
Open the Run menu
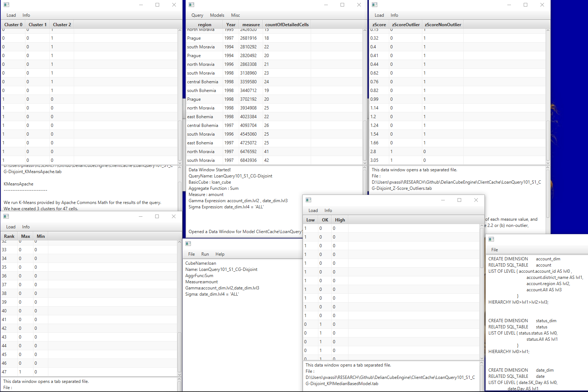click(x=205, y=254)
